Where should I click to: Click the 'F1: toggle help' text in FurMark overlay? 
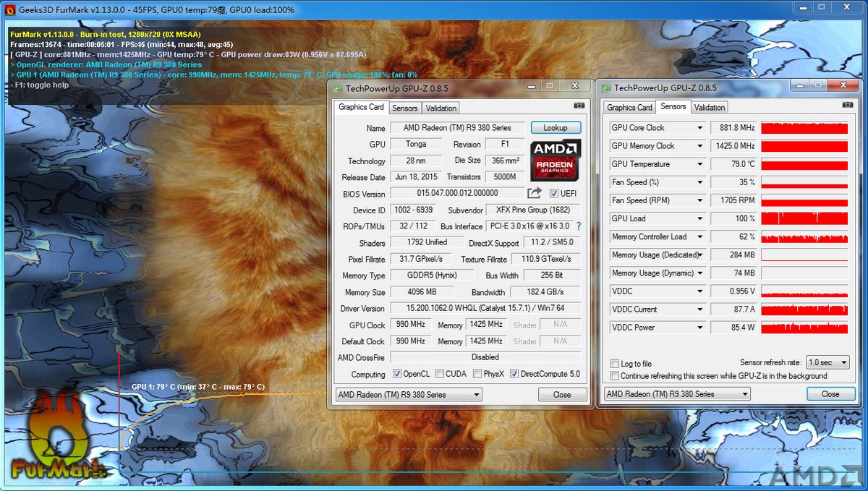(x=41, y=85)
